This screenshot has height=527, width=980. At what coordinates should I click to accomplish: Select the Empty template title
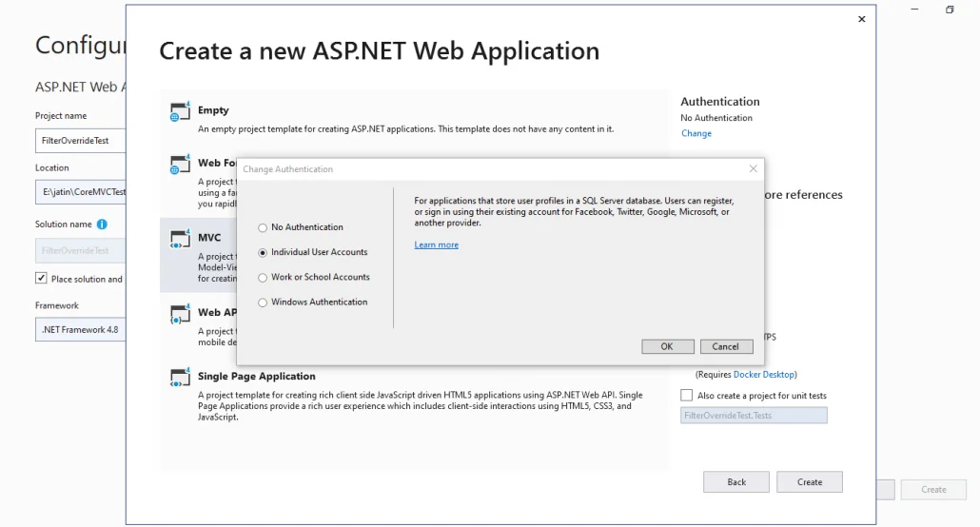[213, 110]
